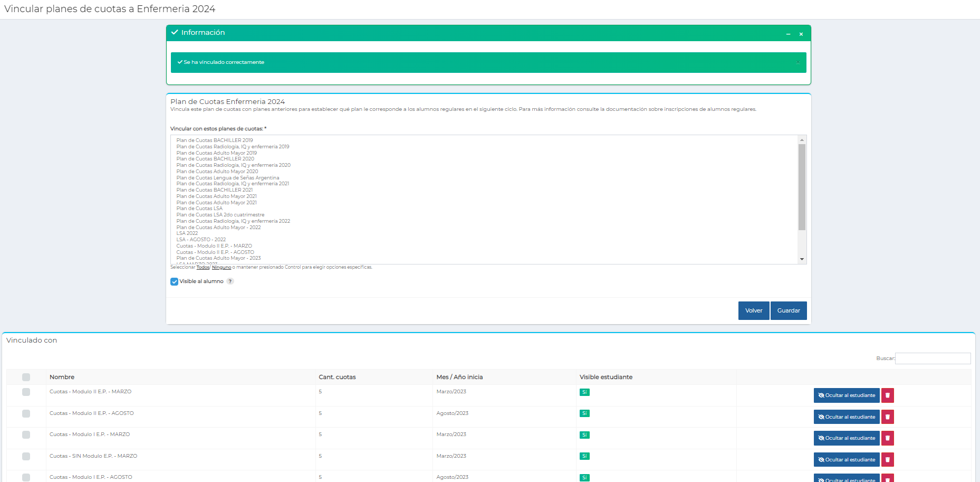Tick the checkbox for table row Modulo I E.P. - MARZO

(x=26, y=434)
